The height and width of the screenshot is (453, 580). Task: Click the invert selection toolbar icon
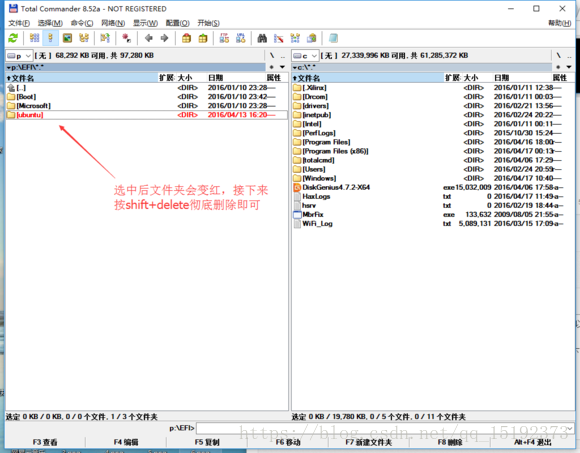[105, 38]
